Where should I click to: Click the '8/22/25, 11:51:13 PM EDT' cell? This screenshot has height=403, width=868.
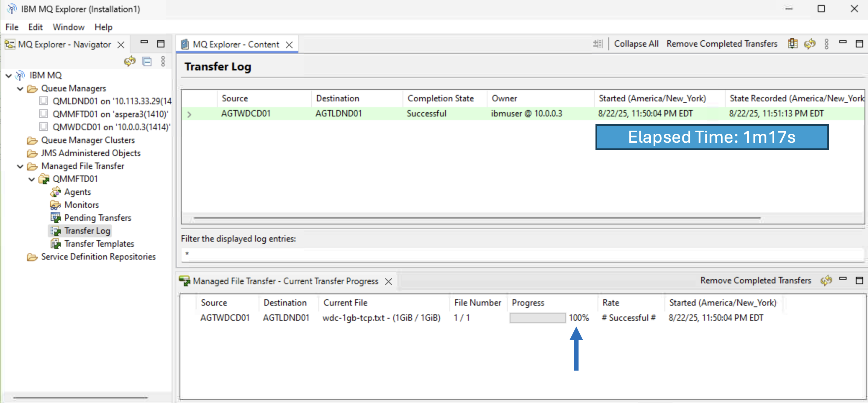coord(776,114)
